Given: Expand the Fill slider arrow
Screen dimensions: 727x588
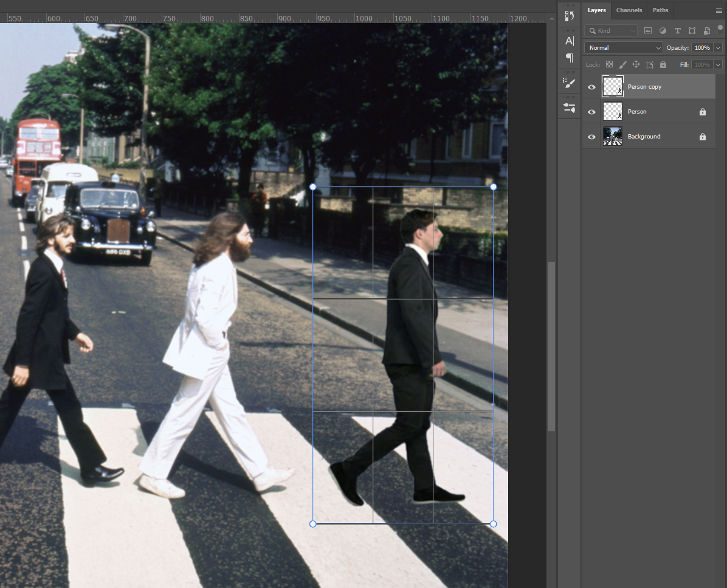Looking at the screenshot, I should 718,64.
